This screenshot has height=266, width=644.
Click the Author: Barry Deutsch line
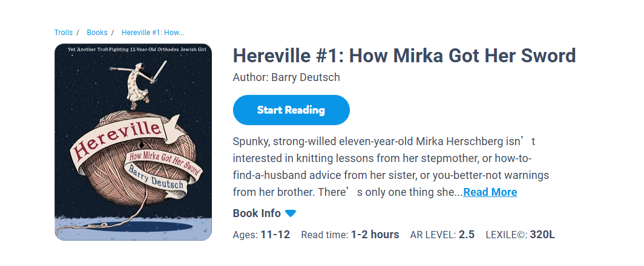(x=286, y=77)
